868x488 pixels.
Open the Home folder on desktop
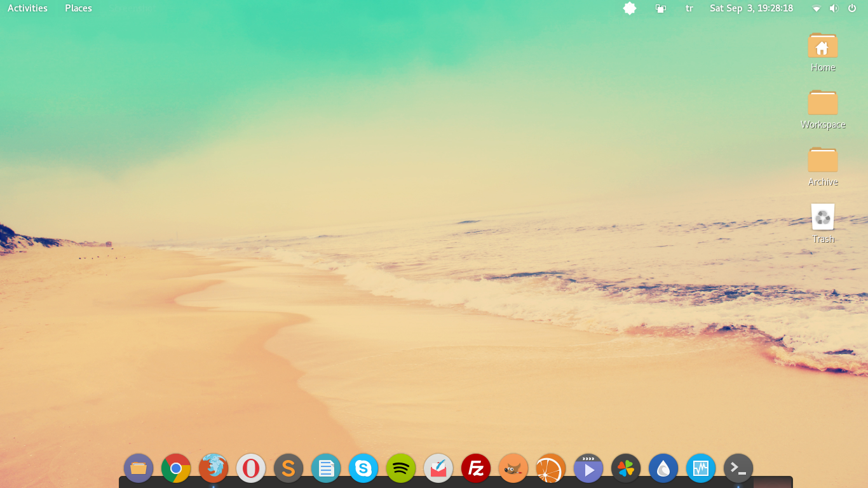click(x=823, y=52)
